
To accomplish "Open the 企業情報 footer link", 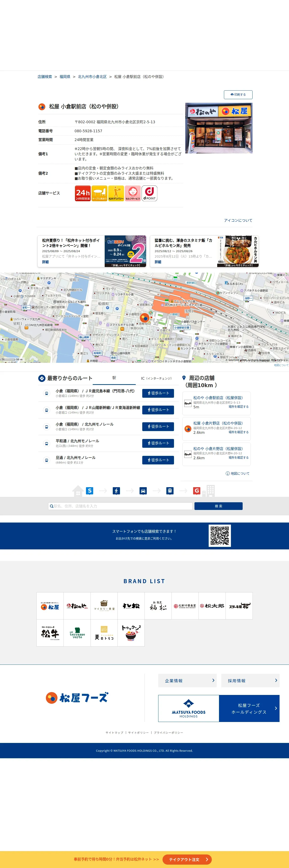I will [187, 681].
